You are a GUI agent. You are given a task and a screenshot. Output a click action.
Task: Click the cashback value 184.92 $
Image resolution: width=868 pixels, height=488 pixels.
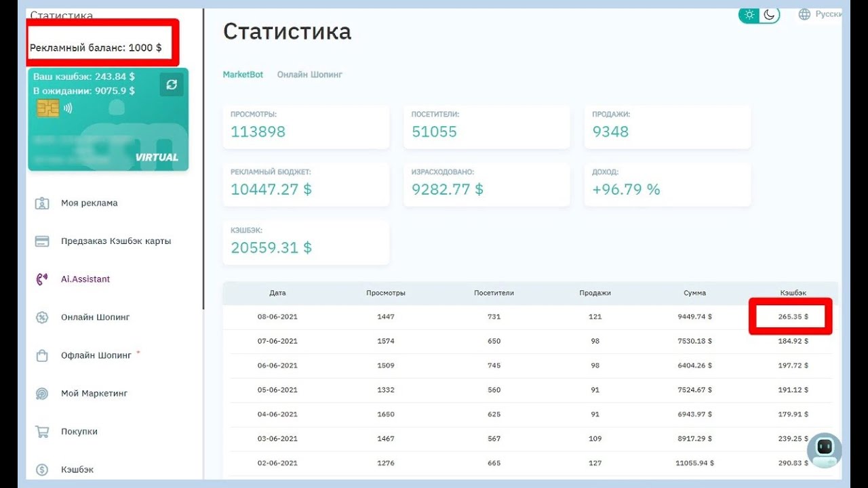pyautogui.click(x=793, y=341)
